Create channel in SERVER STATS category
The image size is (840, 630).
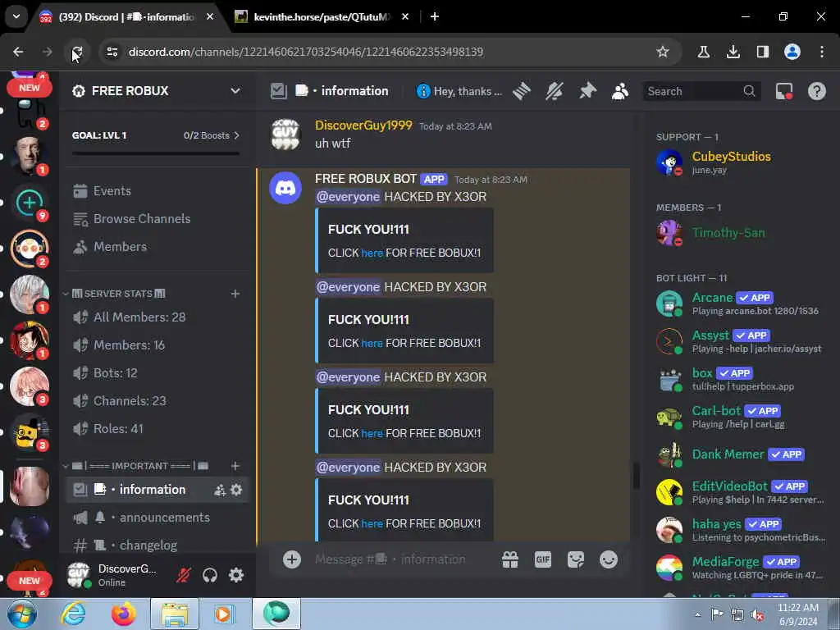[x=235, y=294]
